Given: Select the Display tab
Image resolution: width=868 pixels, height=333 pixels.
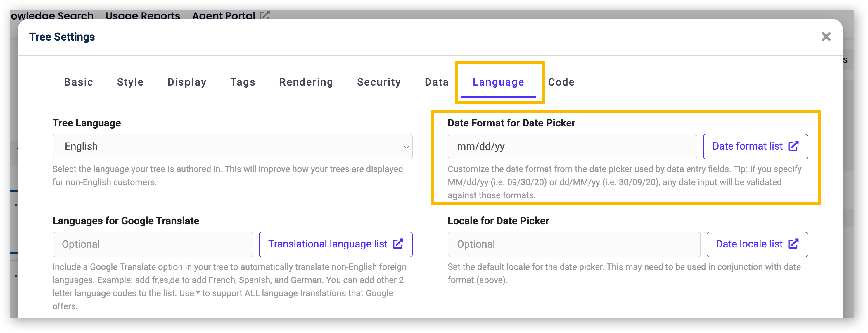Looking at the screenshot, I should tap(187, 82).
